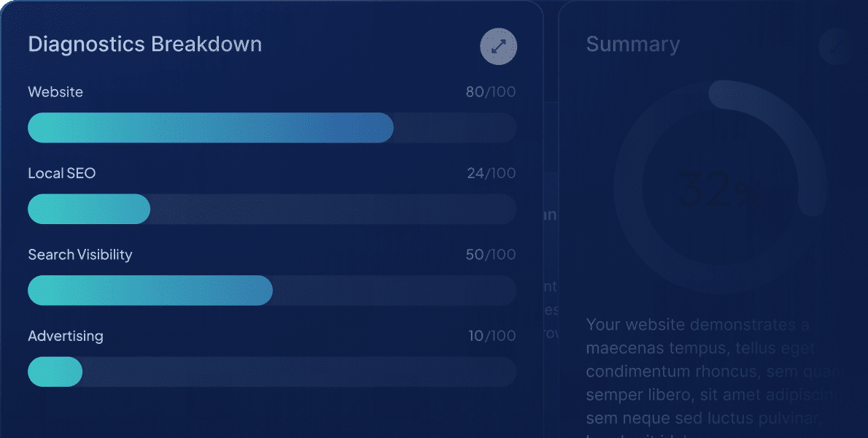Click the faded Summary panel expand icon
The image size is (868, 438).
pos(836,46)
